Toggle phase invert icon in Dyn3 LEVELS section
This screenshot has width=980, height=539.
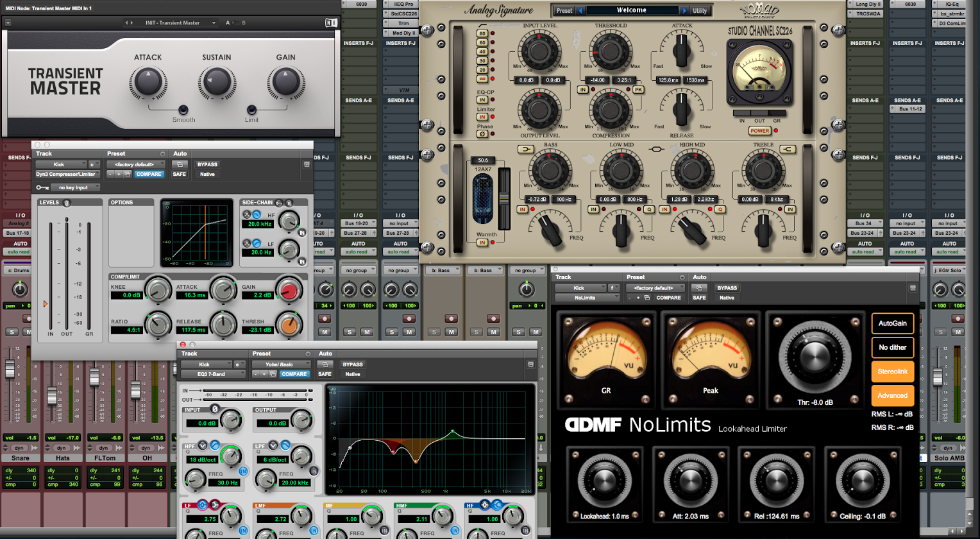67,203
